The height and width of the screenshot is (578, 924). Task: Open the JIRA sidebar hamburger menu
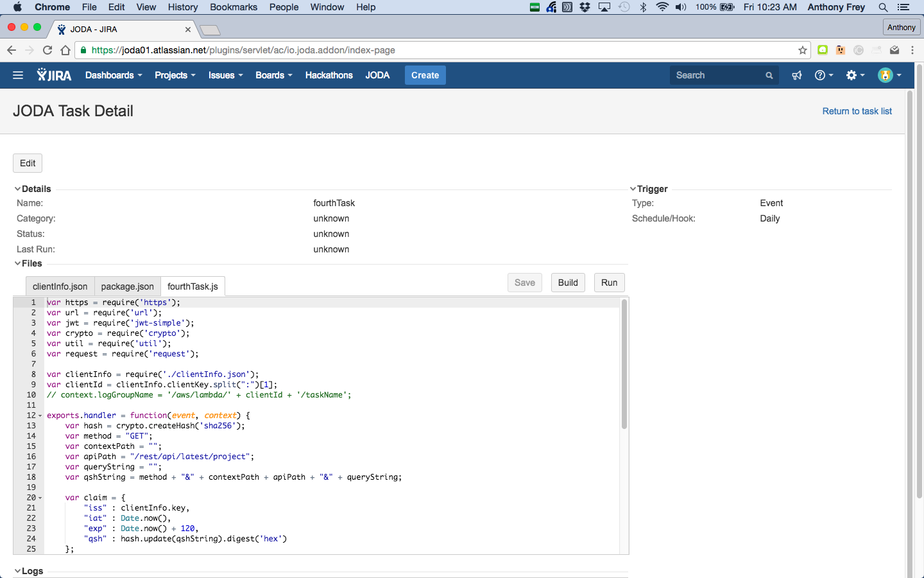point(18,75)
